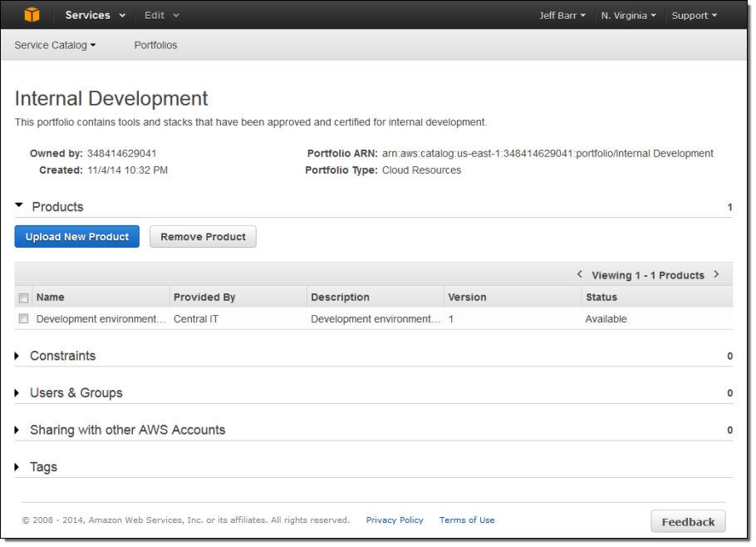Open the Privacy Policy link

395,520
